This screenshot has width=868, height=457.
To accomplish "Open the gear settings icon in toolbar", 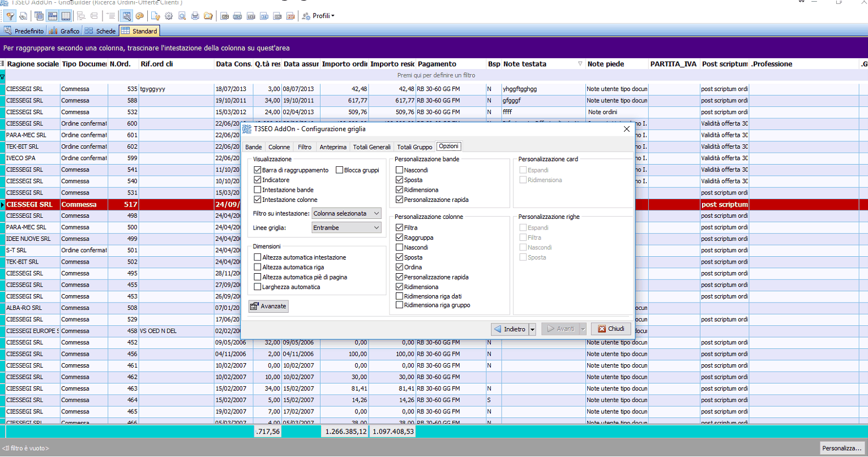I will pyautogui.click(x=169, y=16).
